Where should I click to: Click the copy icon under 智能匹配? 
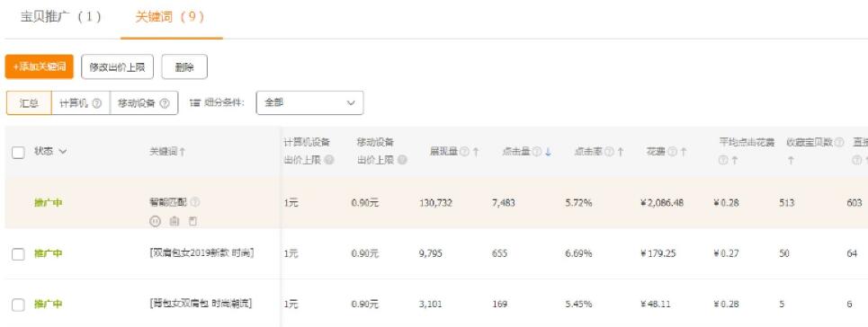coord(192,221)
